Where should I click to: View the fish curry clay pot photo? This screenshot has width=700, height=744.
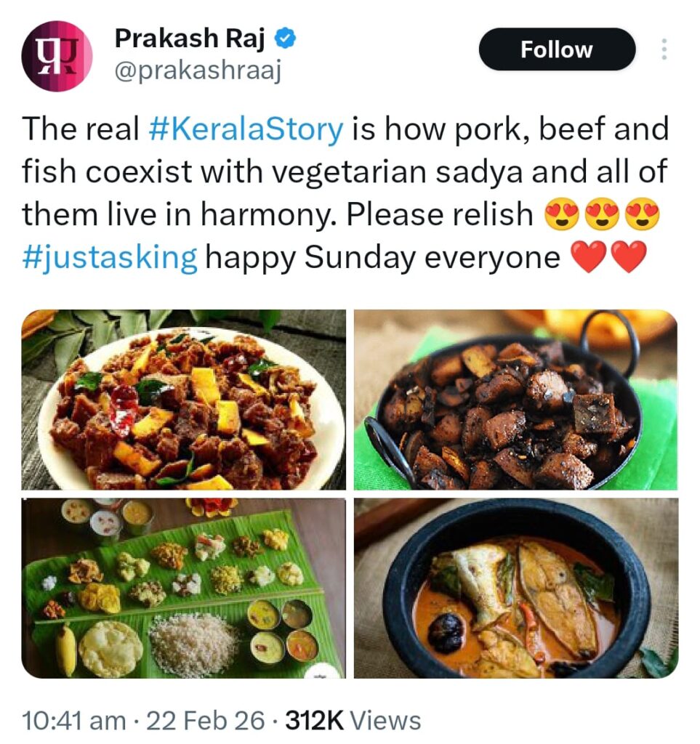(515, 587)
